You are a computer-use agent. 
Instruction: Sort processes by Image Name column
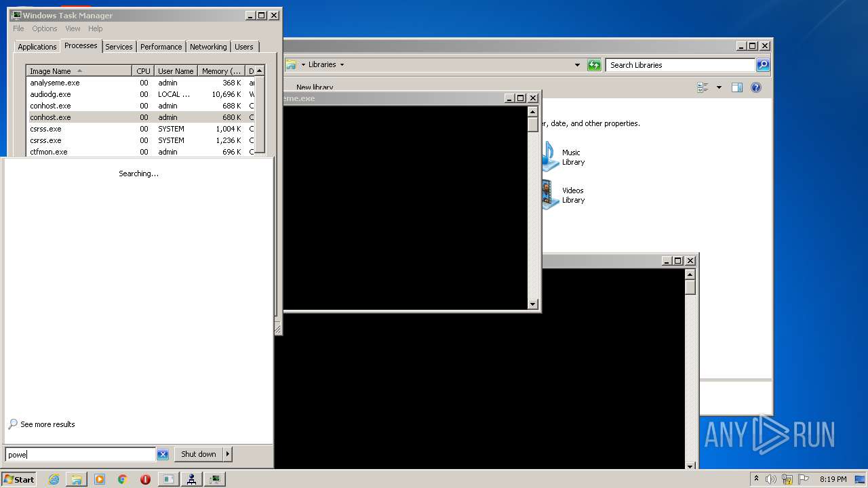[79, 71]
